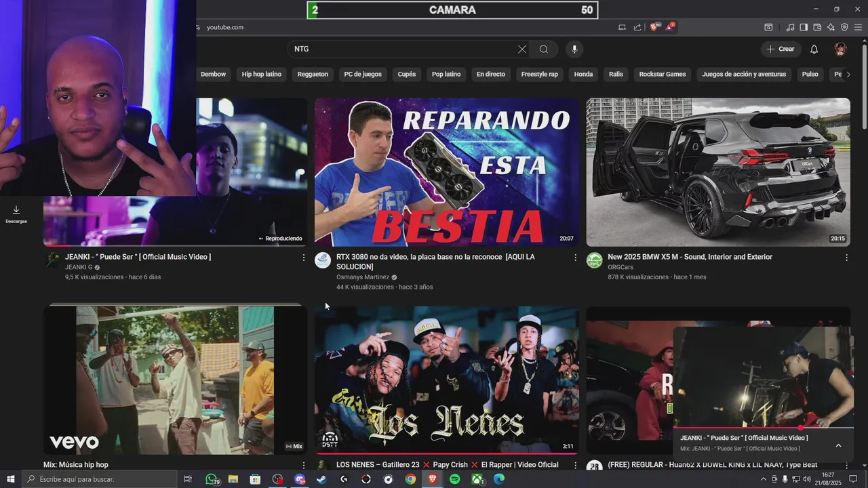Select the Ralis filter chip
This screenshot has width=868, height=488.
(x=616, y=75)
